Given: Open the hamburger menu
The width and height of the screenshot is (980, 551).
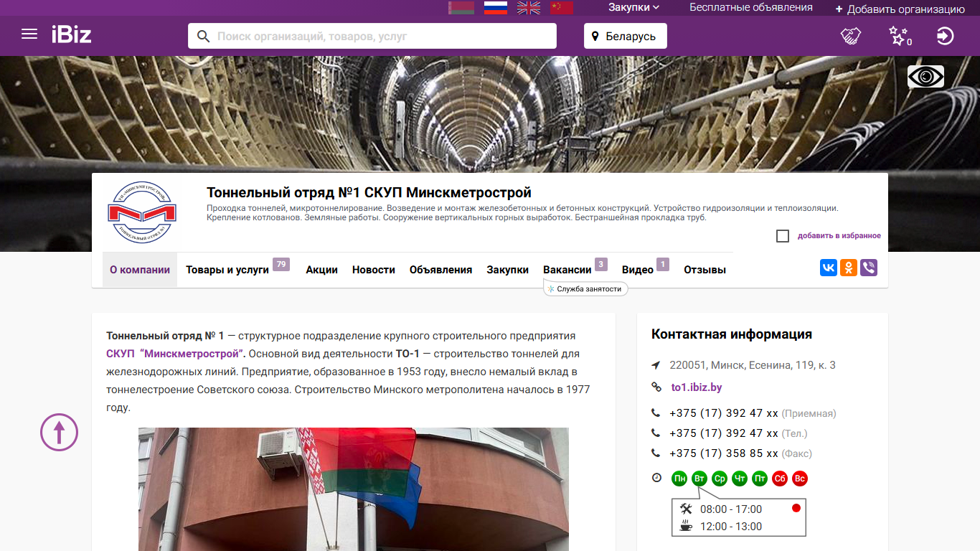Looking at the screenshot, I should tap(29, 34).
